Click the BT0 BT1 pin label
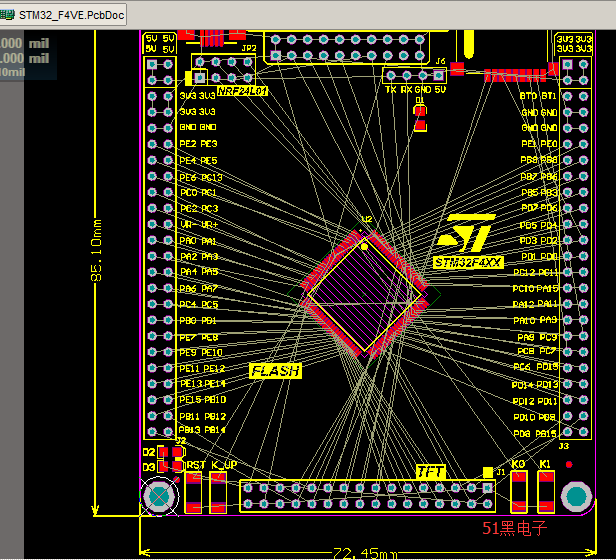Viewport: 616px width, 560px height. tap(538, 96)
